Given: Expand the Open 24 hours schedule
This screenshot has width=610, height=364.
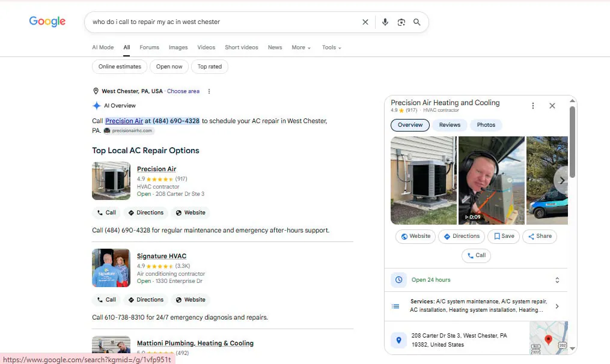Looking at the screenshot, I should coord(557,280).
